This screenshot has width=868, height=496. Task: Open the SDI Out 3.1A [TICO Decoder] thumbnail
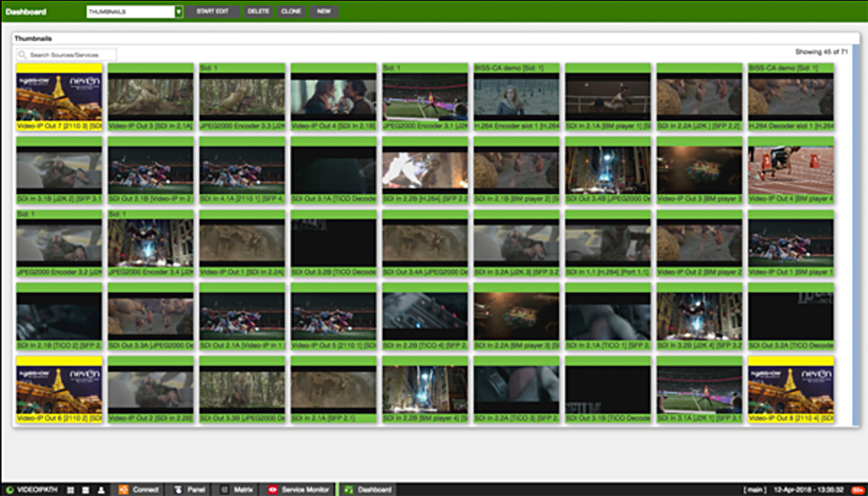(333, 170)
